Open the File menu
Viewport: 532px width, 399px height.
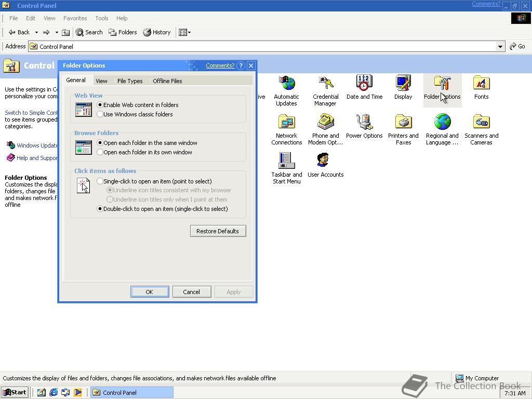point(14,18)
